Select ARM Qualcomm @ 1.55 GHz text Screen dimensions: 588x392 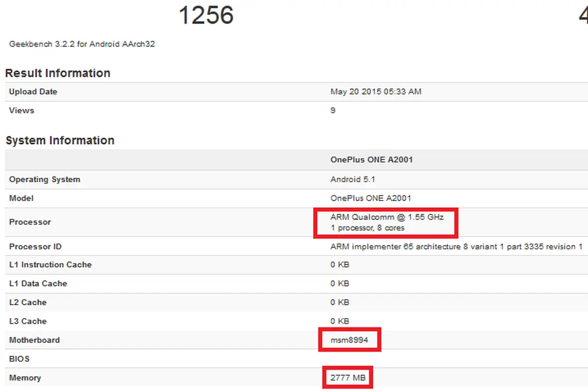387,217
